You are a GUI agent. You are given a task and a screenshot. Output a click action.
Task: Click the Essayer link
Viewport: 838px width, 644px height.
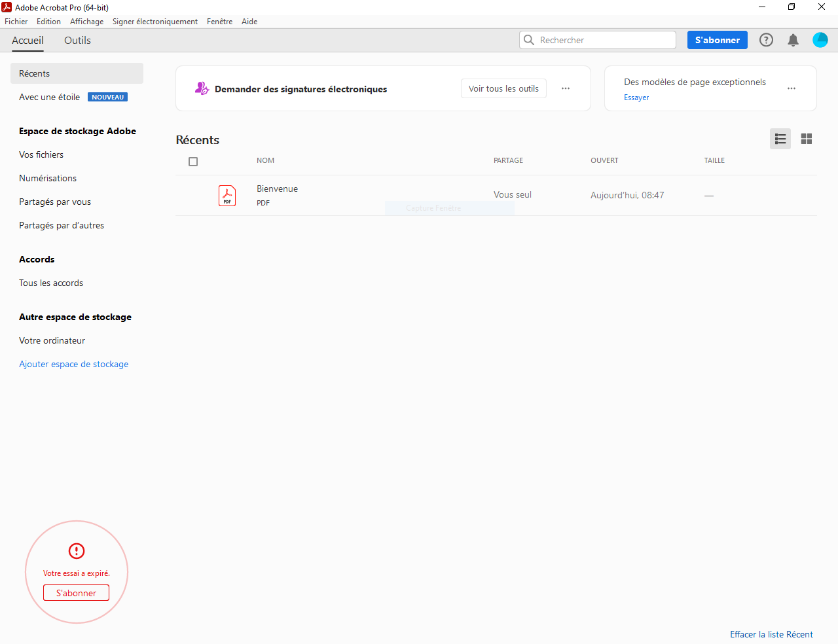(636, 98)
